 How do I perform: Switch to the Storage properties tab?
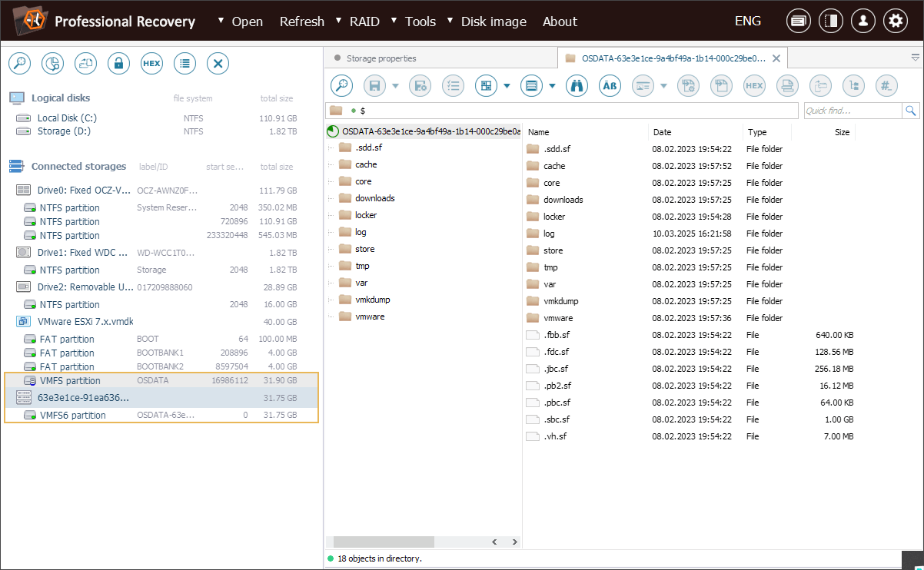(381, 58)
